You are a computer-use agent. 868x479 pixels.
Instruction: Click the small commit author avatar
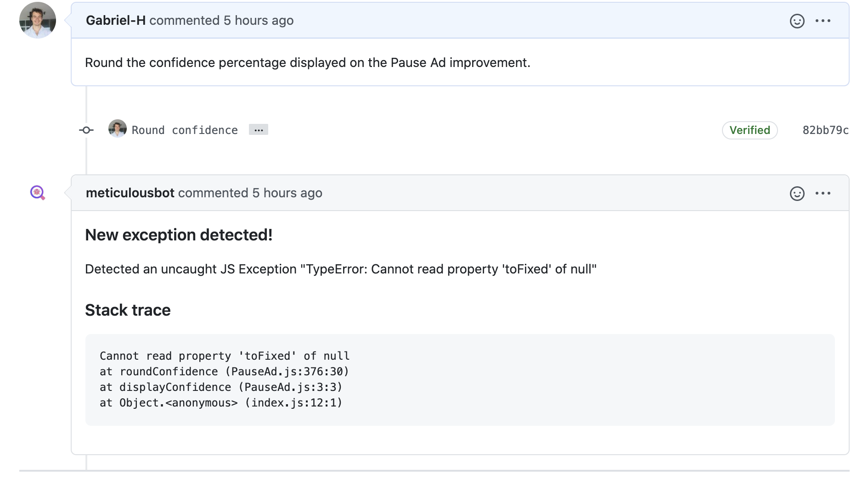pos(118,129)
